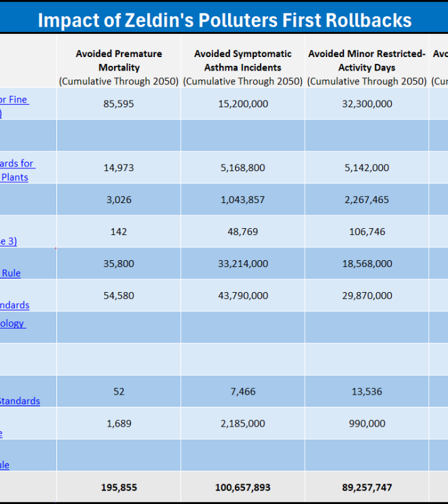The image size is (448, 504).
Task: Follow the 'e 3)' link
Action: click(8, 241)
